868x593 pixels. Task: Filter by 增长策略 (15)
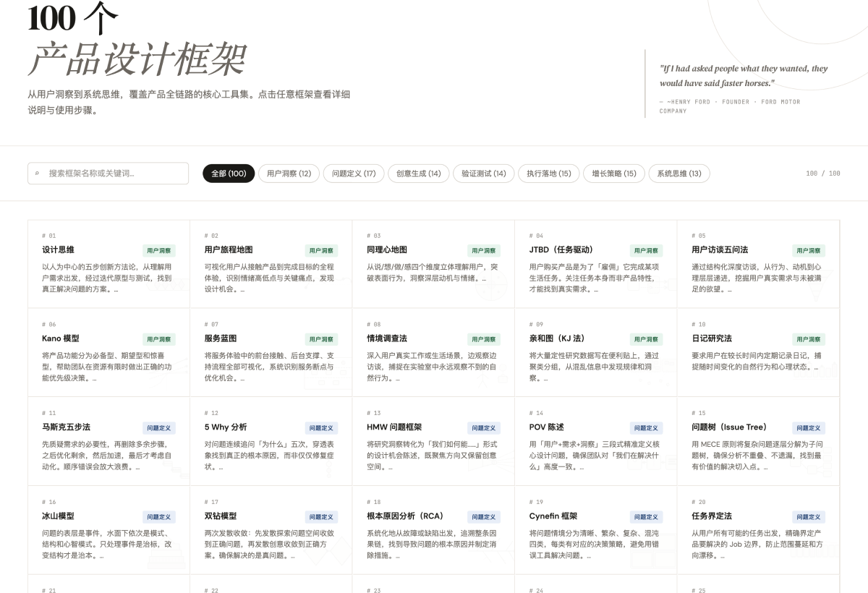click(x=613, y=174)
